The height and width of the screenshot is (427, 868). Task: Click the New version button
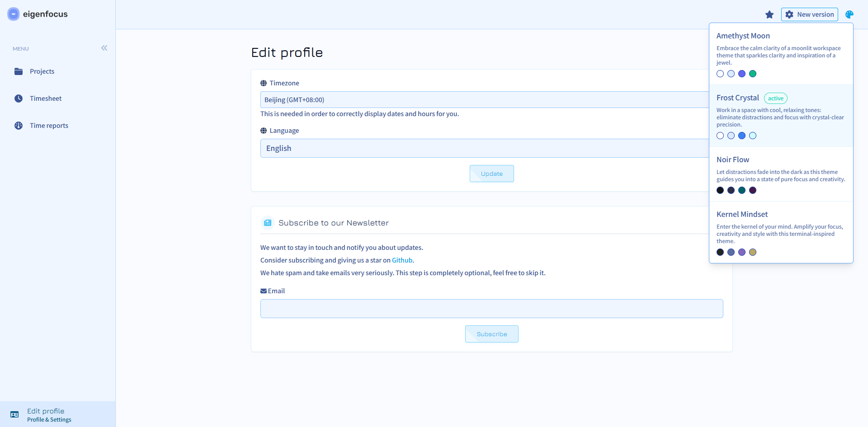point(809,14)
